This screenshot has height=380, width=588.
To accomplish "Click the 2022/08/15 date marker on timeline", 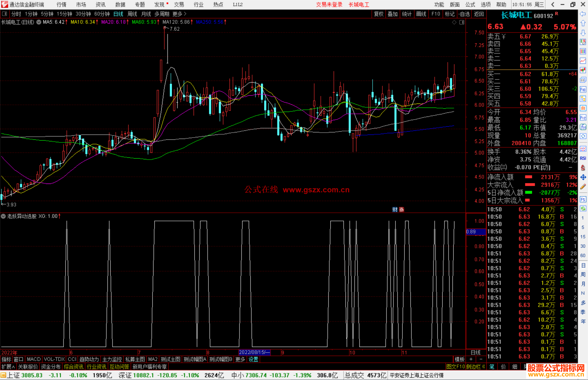I will tap(255, 352).
